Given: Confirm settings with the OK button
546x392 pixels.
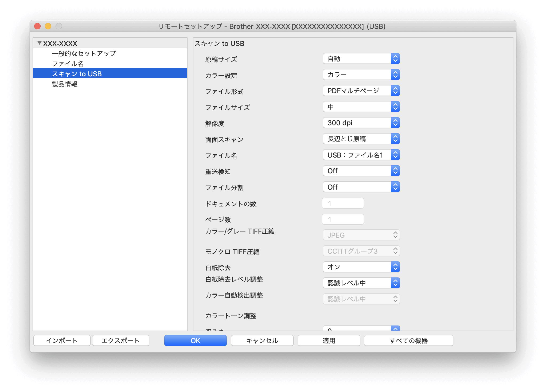Looking at the screenshot, I should 195,340.
